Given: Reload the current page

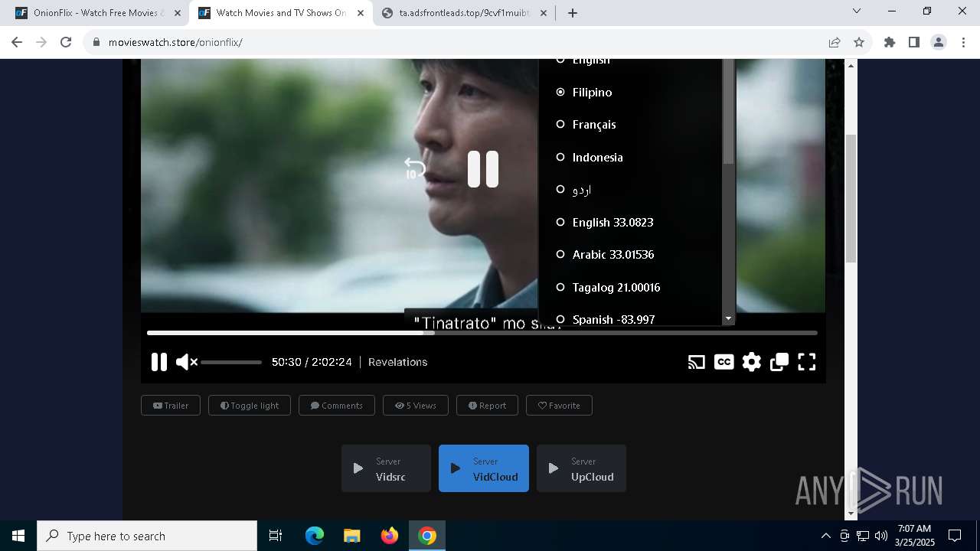Looking at the screenshot, I should point(66,42).
